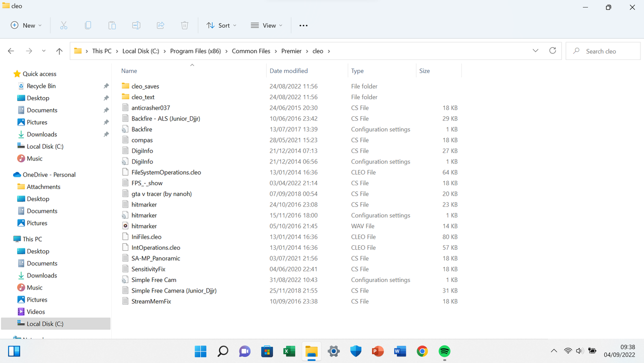This screenshot has height=363, width=644.
Task: Open taskbar Search magnifier
Action: [x=222, y=351]
